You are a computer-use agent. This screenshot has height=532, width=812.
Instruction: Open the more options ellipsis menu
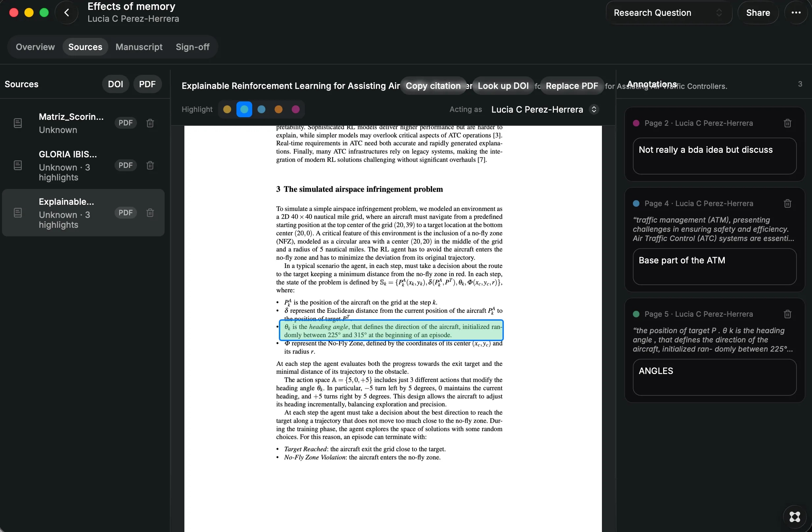(796, 13)
